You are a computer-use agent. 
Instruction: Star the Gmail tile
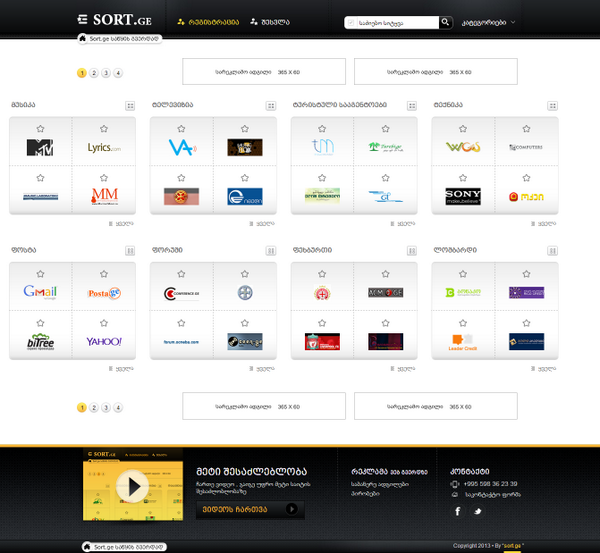[x=40, y=274]
